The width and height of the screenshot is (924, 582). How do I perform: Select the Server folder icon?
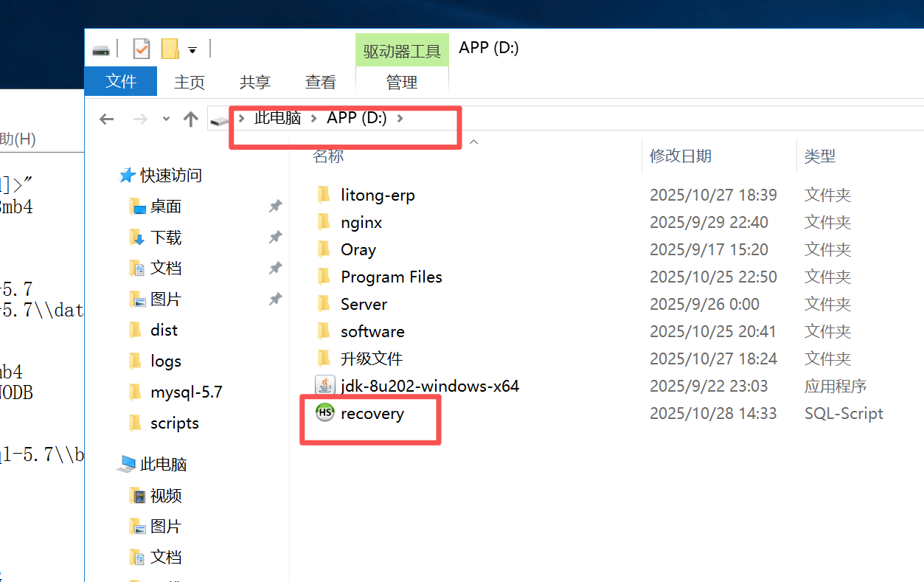pos(324,303)
